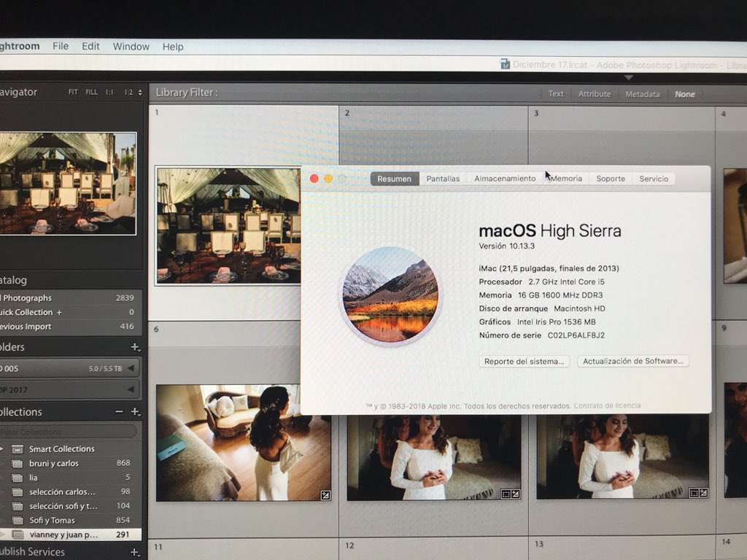Open Navigator zoom ratio dropdown arrows

[x=140, y=93]
